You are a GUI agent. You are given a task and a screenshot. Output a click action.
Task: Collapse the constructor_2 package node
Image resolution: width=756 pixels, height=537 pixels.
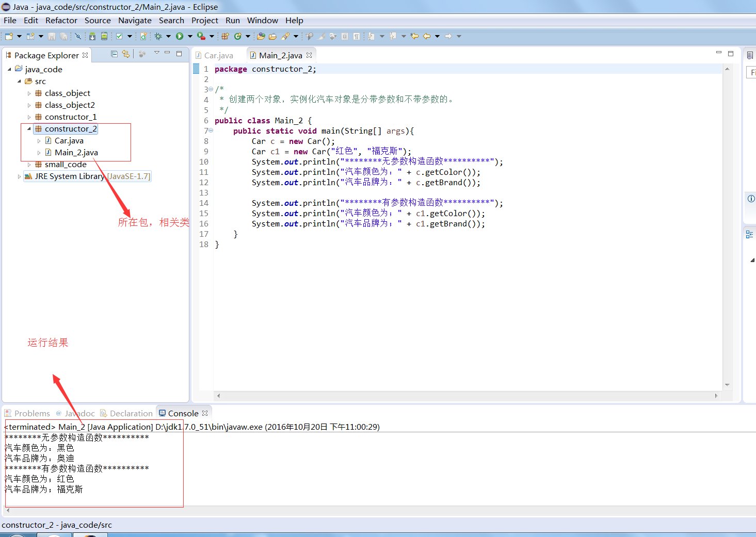click(x=29, y=129)
